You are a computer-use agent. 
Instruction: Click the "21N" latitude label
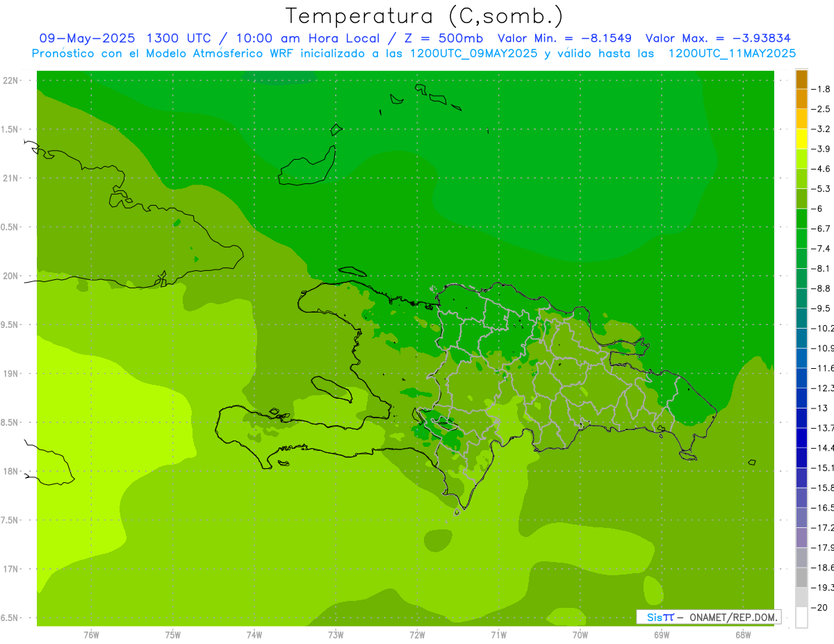[10, 178]
